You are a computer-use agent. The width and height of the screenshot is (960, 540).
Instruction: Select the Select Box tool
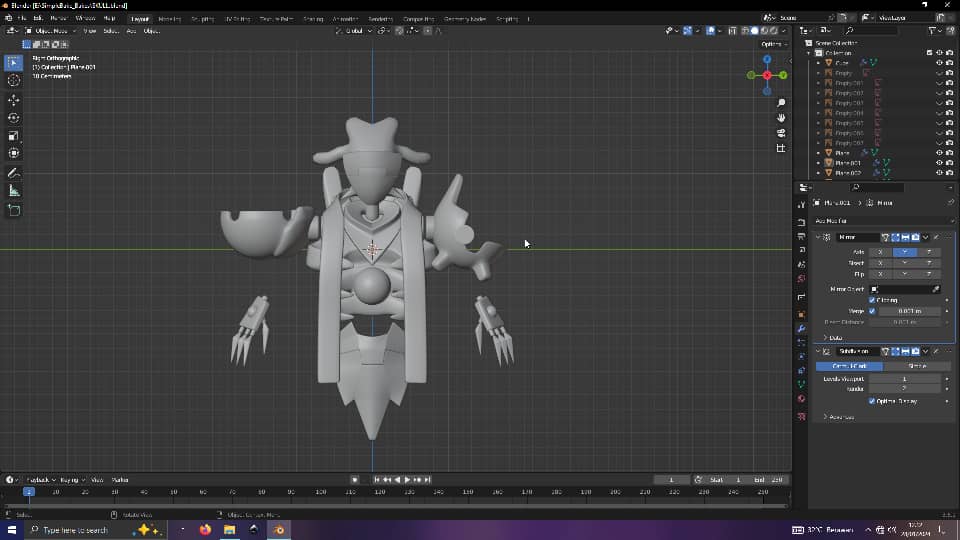pos(13,62)
